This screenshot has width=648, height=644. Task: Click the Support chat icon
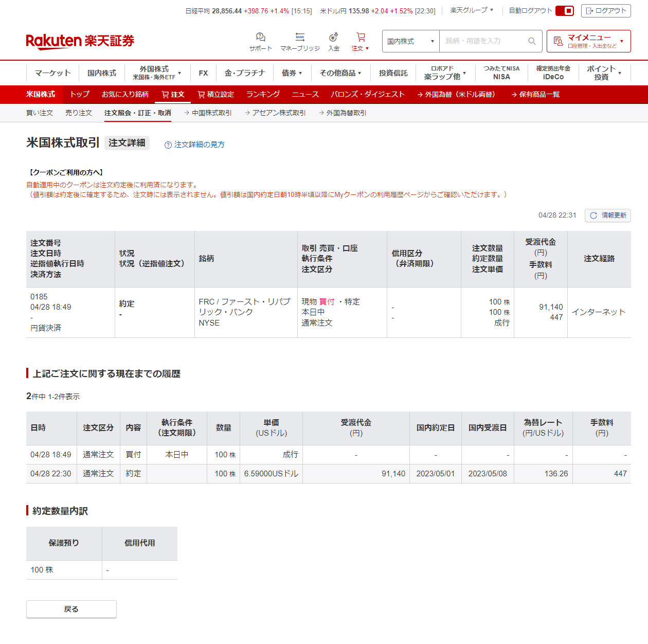click(260, 38)
